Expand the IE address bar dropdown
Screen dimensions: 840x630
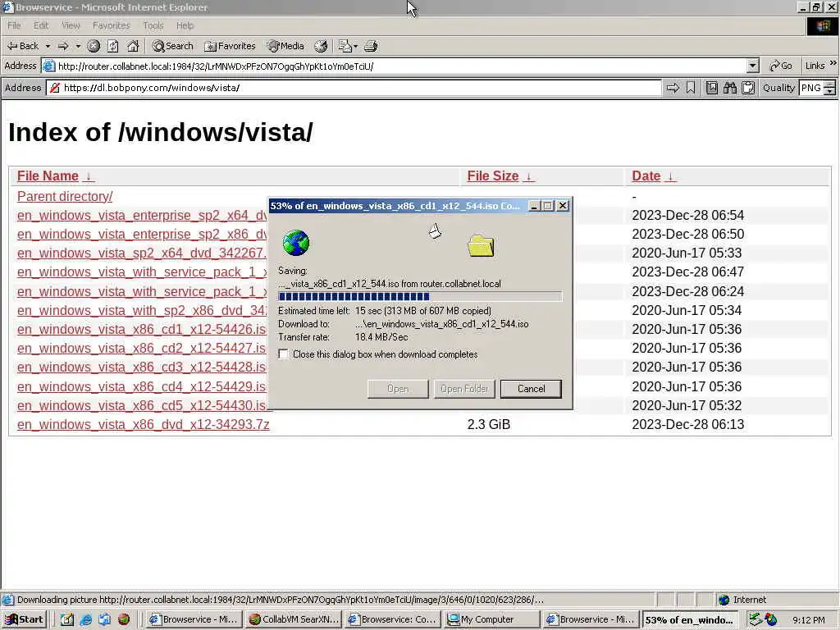[x=753, y=66]
